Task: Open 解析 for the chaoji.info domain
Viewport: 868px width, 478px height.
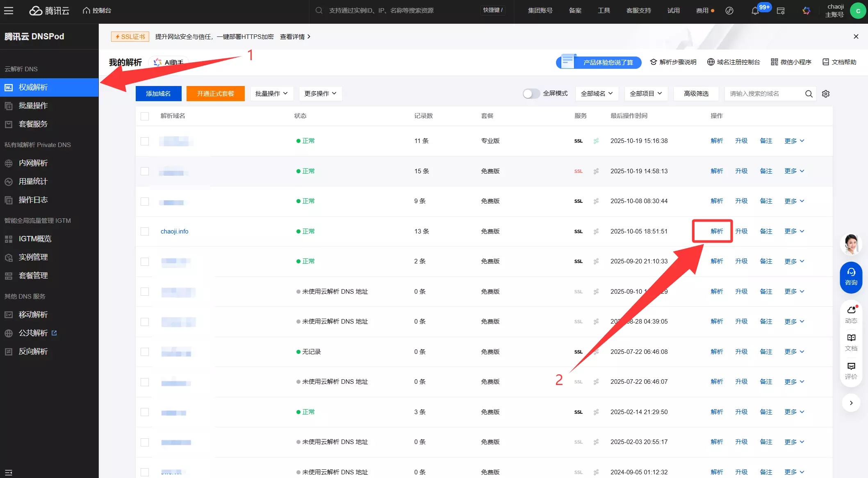Action: click(716, 231)
